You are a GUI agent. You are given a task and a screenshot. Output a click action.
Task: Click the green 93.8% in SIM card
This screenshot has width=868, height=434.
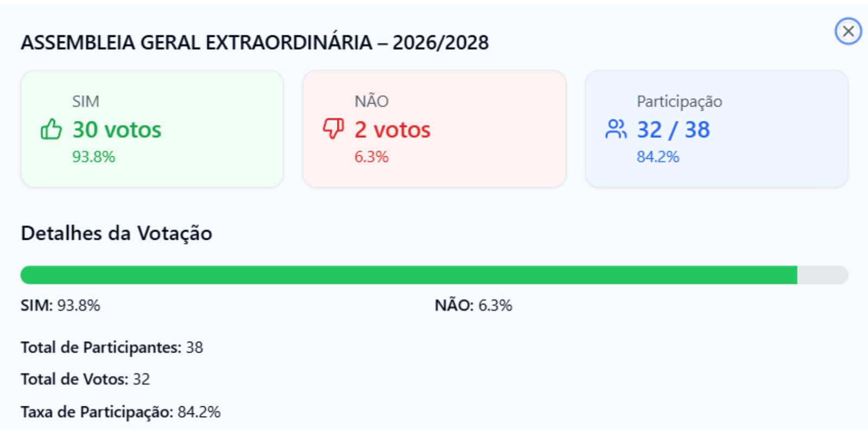click(93, 157)
